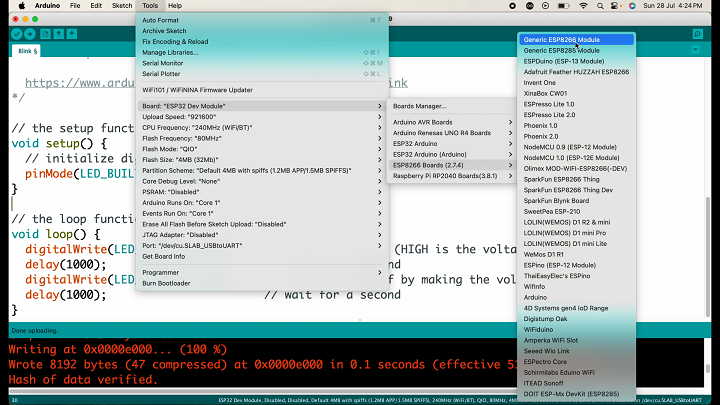720x405 pixels.
Task: Click the Save sketch toolbar icon
Action: pos(72,34)
